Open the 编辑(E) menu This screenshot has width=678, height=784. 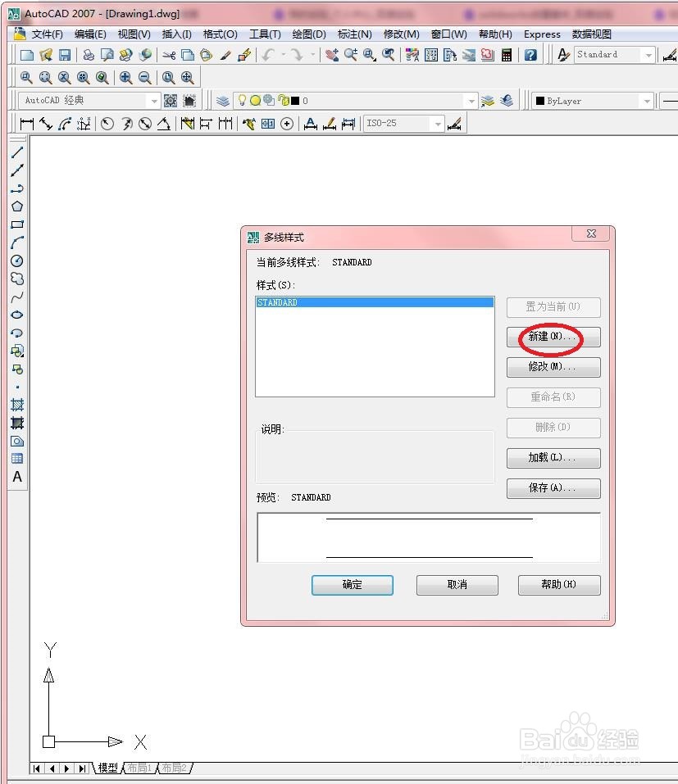[x=90, y=34]
